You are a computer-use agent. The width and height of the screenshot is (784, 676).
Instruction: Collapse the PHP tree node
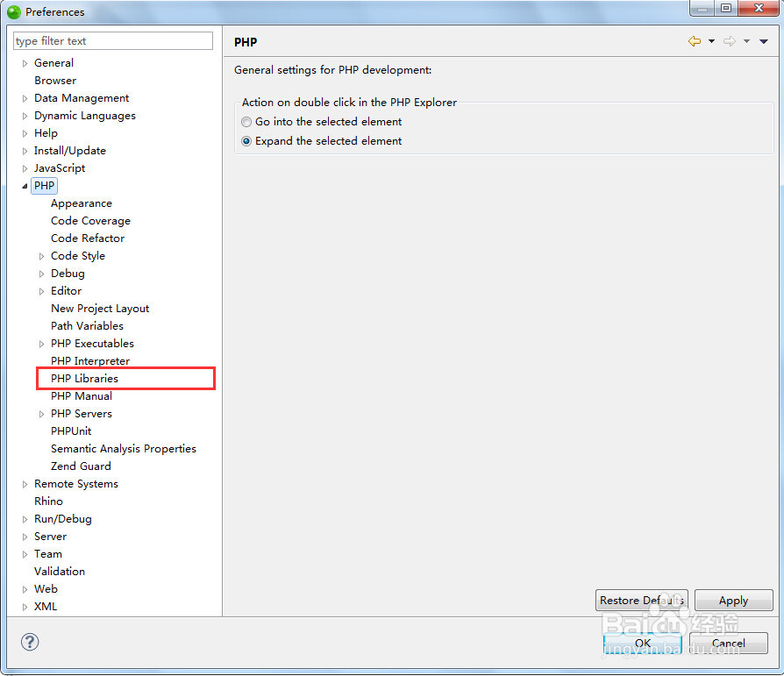coord(25,186)
